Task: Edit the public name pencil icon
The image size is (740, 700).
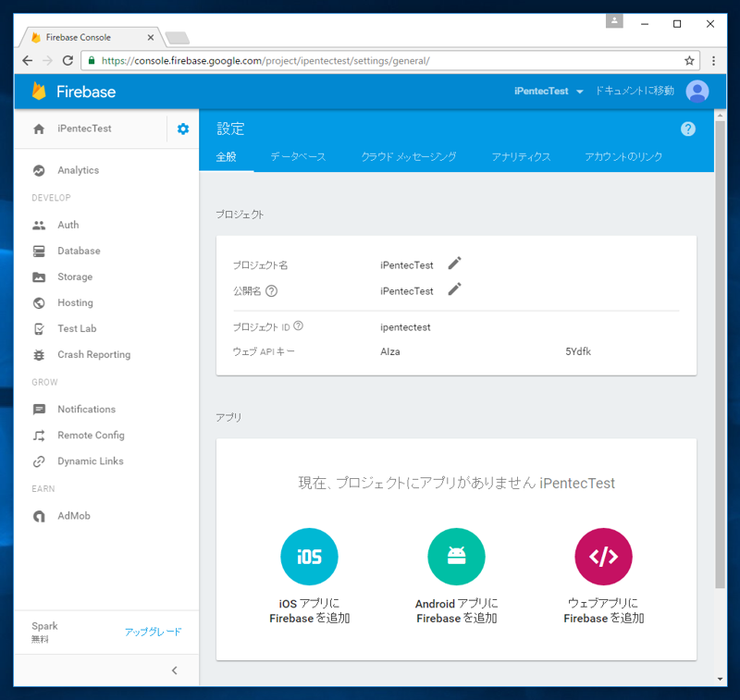Action: point(454,289)
